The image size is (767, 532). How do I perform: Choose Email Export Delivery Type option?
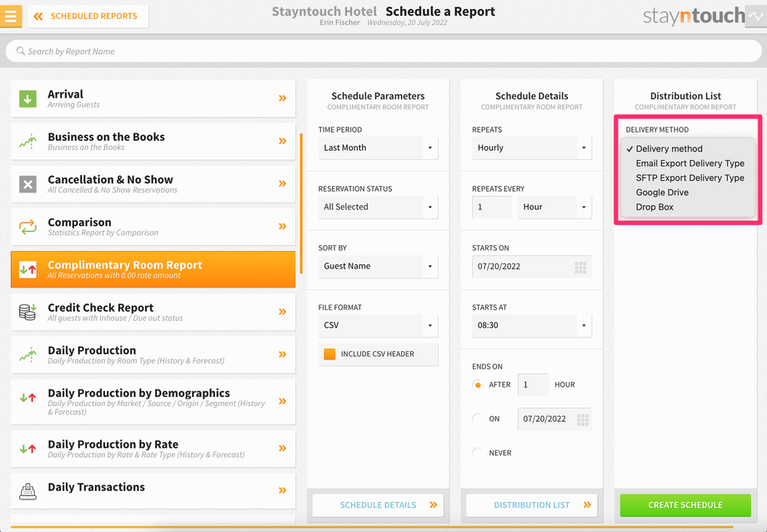688,163
